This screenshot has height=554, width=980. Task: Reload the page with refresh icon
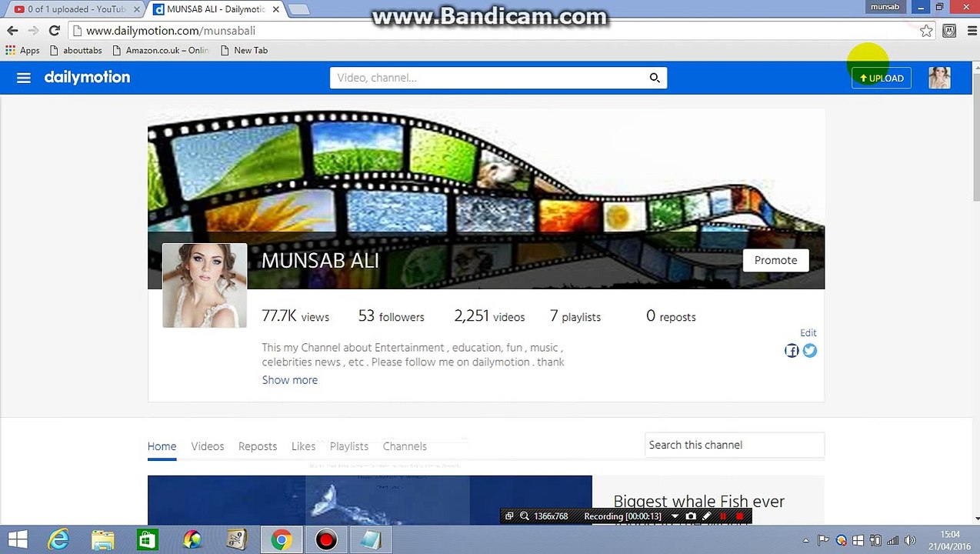click(54, 31)
